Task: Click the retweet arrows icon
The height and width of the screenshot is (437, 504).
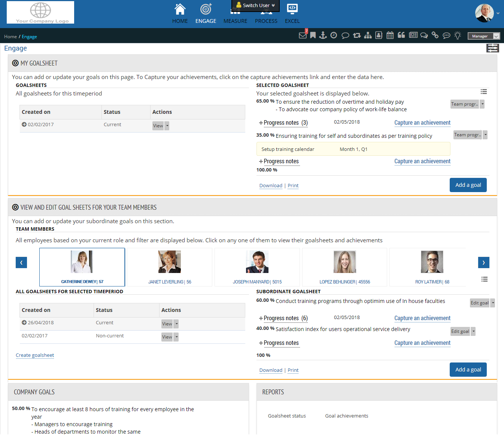Action: [x=357, y=35]
